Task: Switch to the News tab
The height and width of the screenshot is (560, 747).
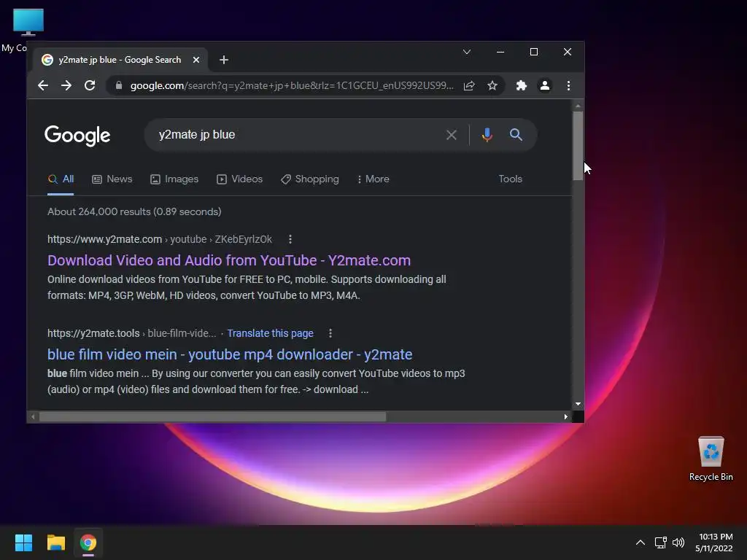Action: click(x=112, y=179)
